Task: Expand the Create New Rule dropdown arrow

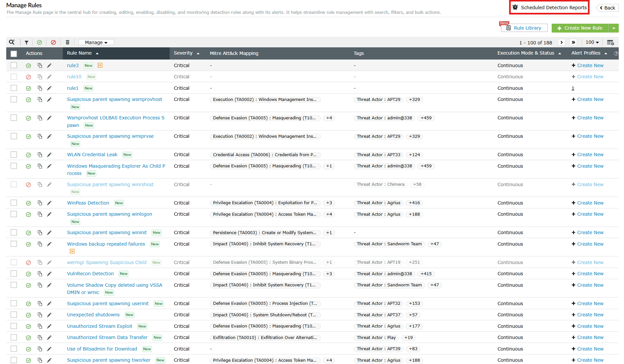Action: click(614, 28)
